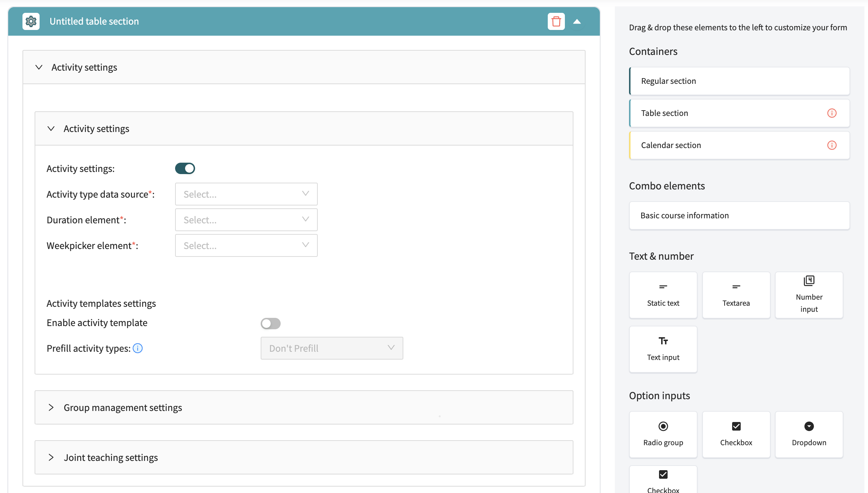The width and height of the screenshot is (868, 493).
Task: Click the Duration element label
Action: 86,220
